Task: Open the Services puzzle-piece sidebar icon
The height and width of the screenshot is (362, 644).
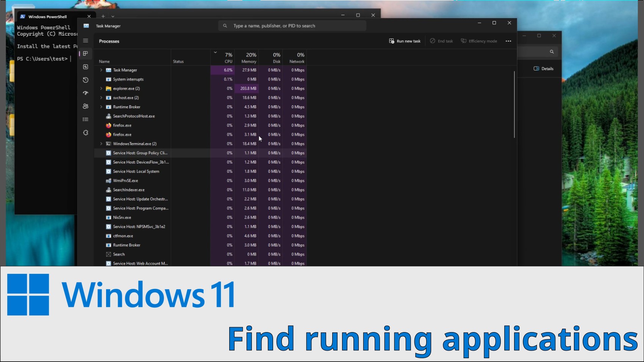Action: click(86, 133)
